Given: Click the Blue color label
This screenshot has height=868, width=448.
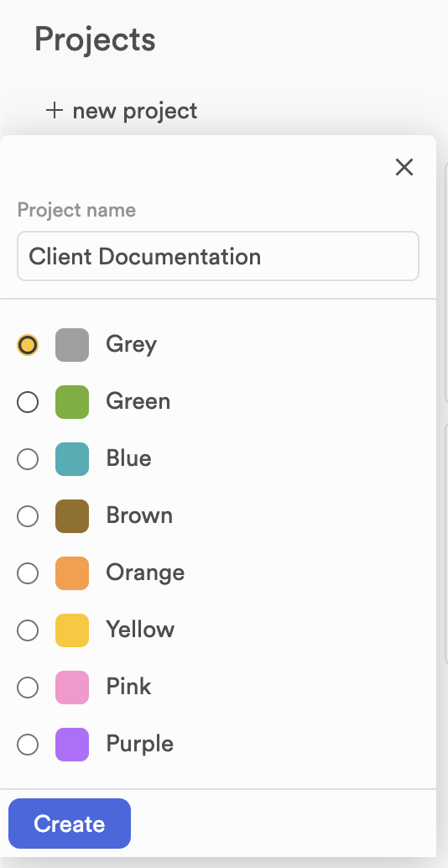Looking at the screenshot, I should 129,458.
